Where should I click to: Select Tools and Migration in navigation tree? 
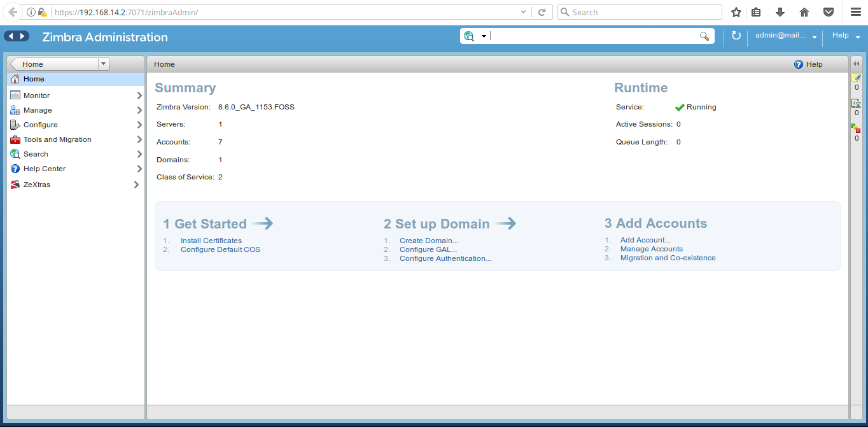(x=76, y=139)
